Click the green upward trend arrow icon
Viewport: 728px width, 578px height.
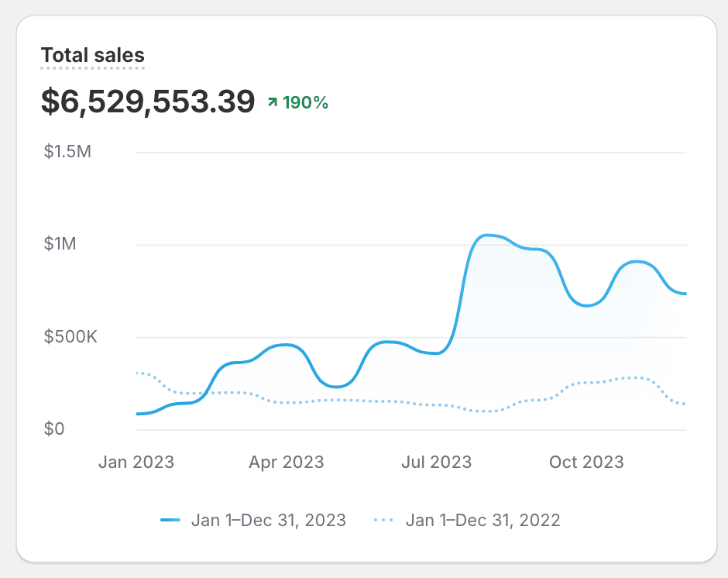[x=272, y=102]
